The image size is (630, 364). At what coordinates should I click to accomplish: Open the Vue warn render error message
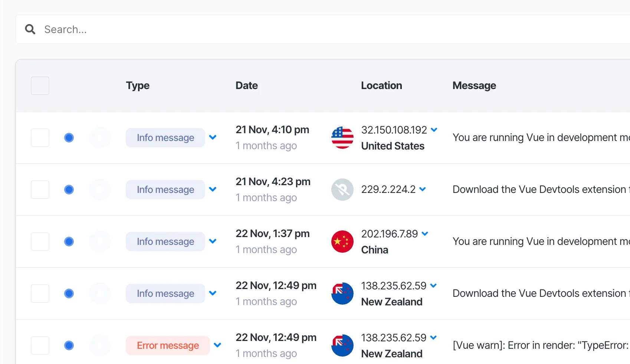pyautogui.click(x=540, y=345)
